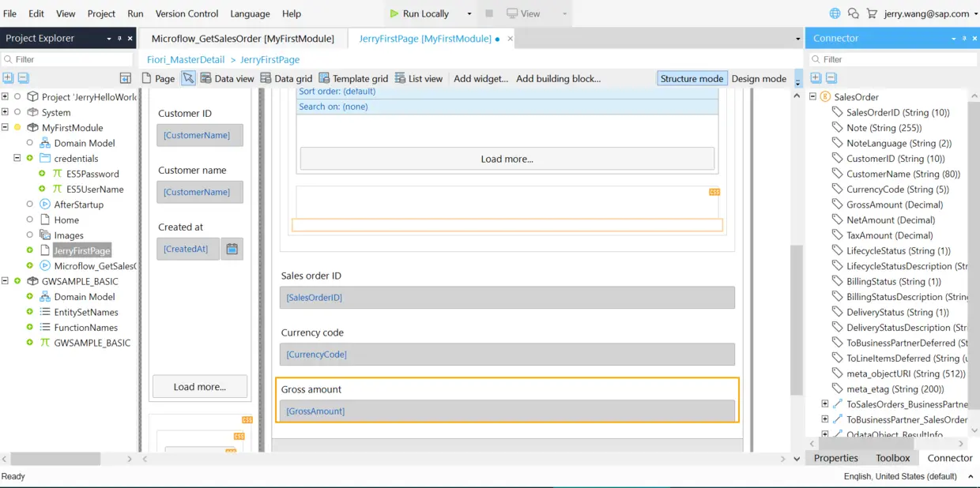Open the Project menu

101,13
